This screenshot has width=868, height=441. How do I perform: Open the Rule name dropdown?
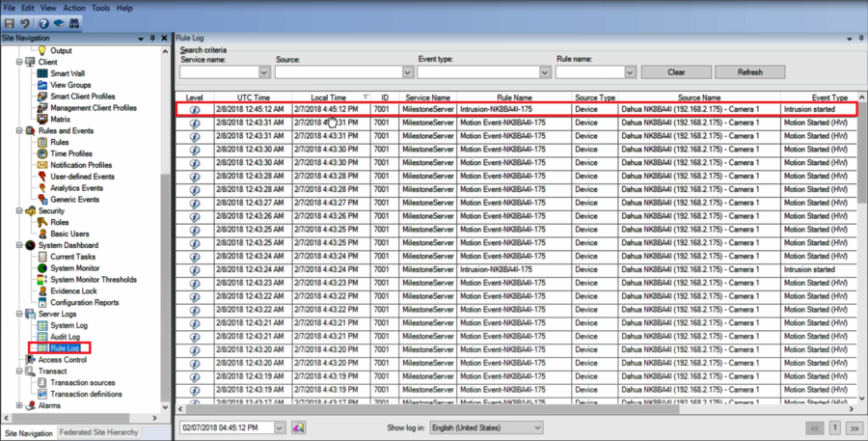(630, 72)
